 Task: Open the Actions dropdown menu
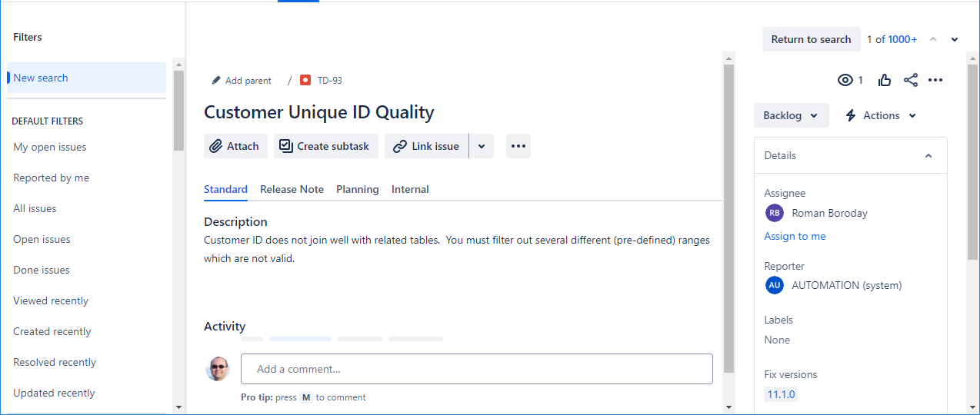881,115
